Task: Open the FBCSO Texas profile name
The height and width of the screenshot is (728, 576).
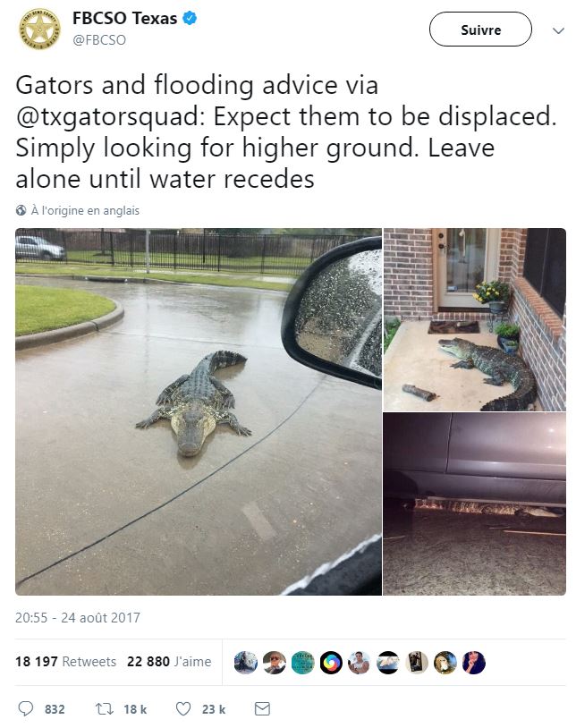Action: 125,18
